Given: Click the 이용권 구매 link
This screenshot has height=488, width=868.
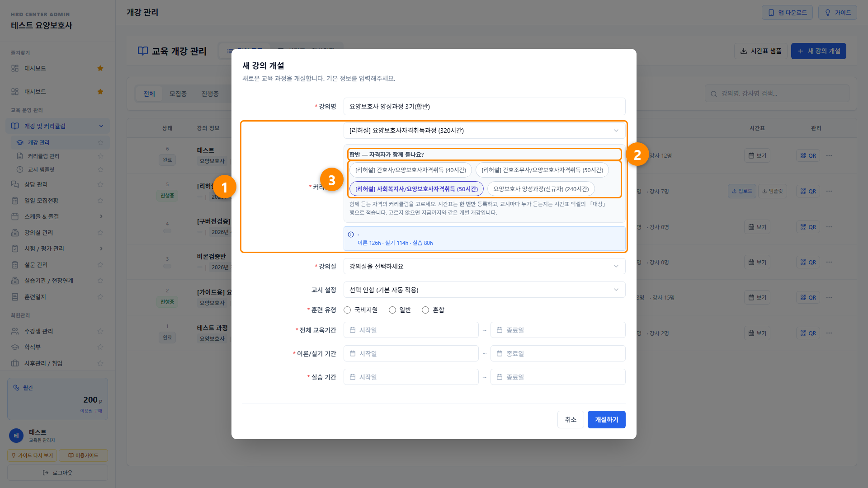Looking at the screenshot, I should tap(91, 411).
